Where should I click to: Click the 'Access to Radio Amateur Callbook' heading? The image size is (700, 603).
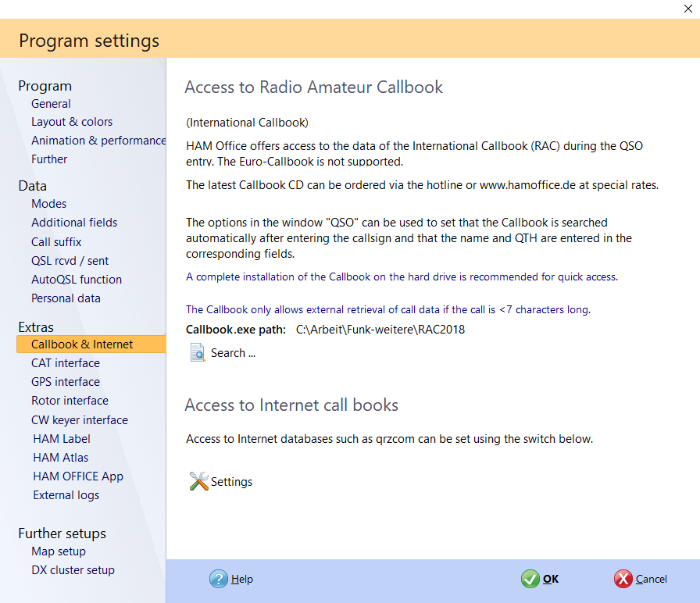pyautogui.click(x=314, y=87)
